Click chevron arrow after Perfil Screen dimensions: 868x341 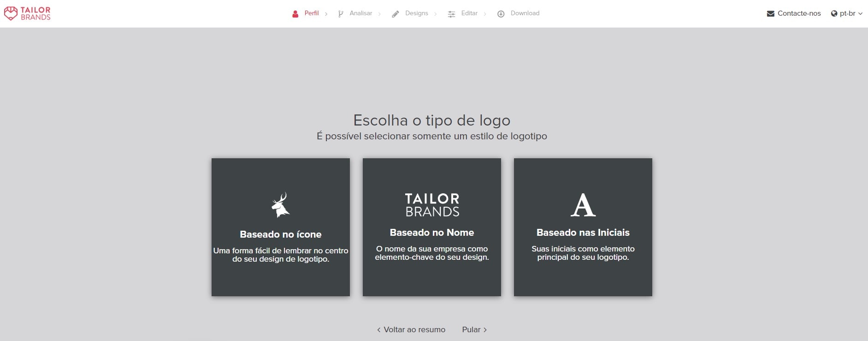pos(326,14)
